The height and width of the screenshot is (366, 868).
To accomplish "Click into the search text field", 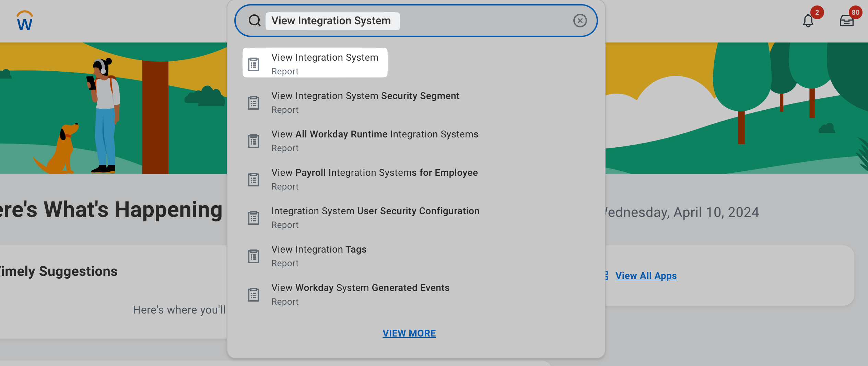I will click(480, 21).
